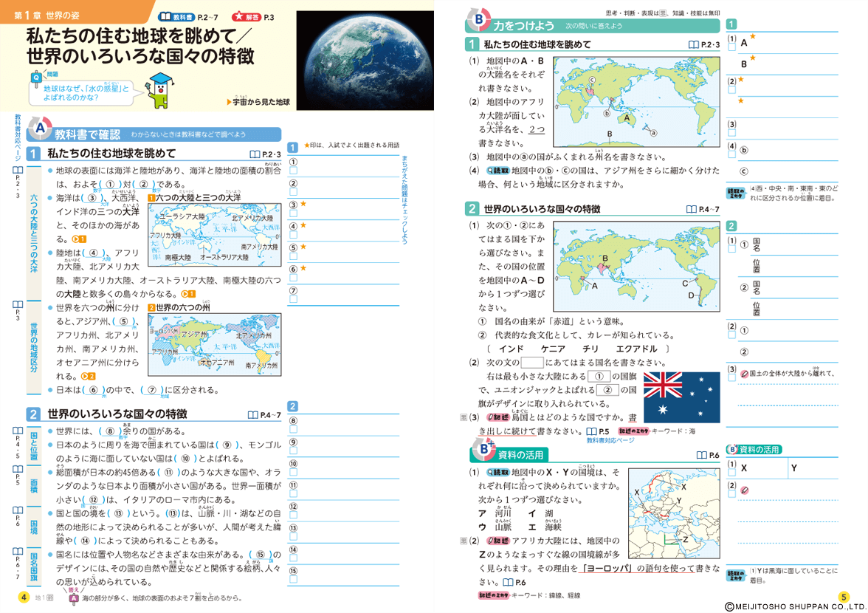Click yellow page number 5 circle
The image size is (868, 613).
[843, 597]
